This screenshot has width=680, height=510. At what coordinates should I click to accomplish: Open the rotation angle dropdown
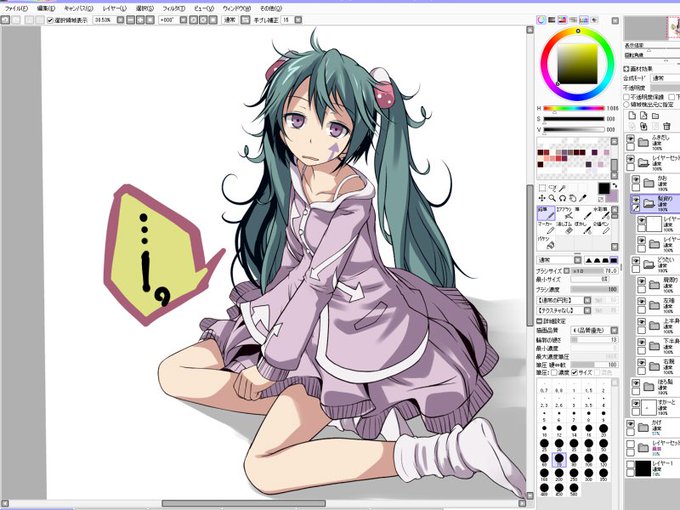pos(183,20)
